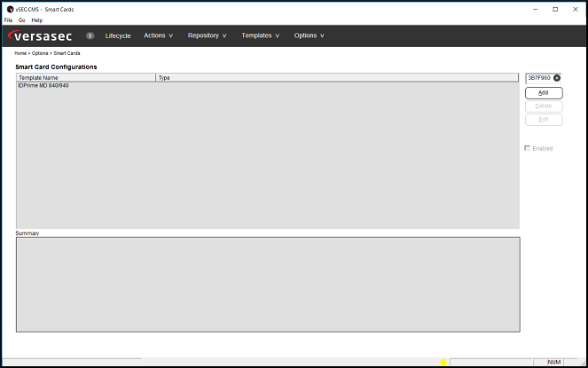The image size is (588, 368).
Task: Open the File menu
Action: coord(8,20)
